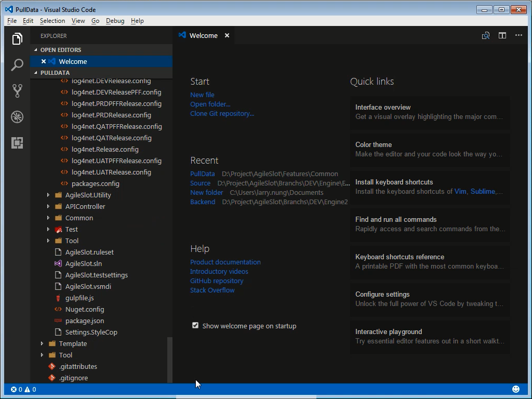Open the editor More actions menu
532x399 pixels.
pyautogui.click(x=518, y=35)
